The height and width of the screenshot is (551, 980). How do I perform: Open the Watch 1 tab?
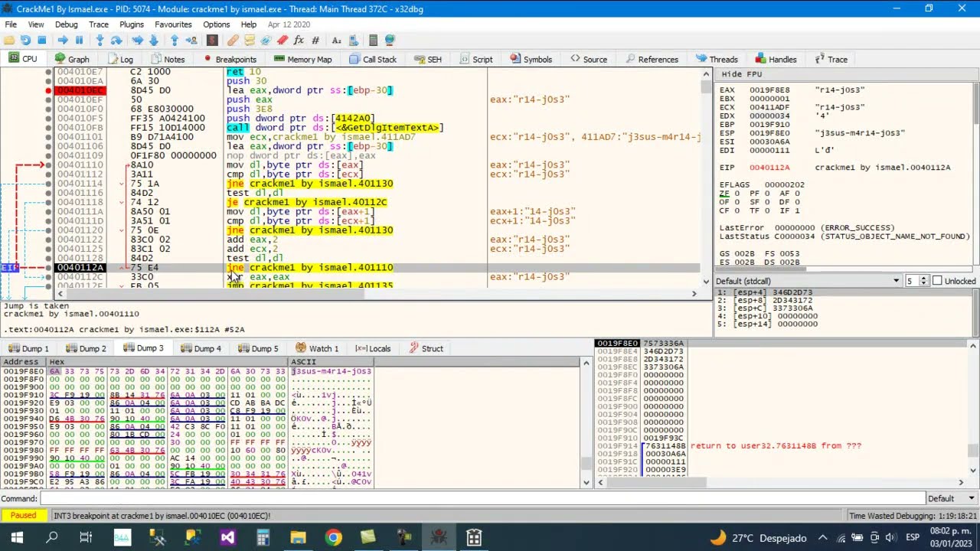(317, 348)
